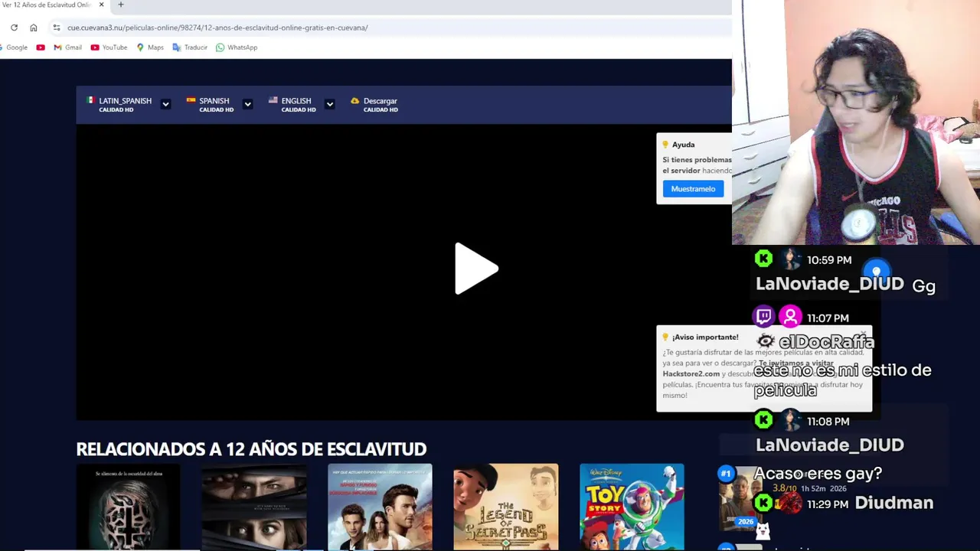Click the Muestramelo help button
This screenshot has height=551, width=980.
tap(693, 189)
